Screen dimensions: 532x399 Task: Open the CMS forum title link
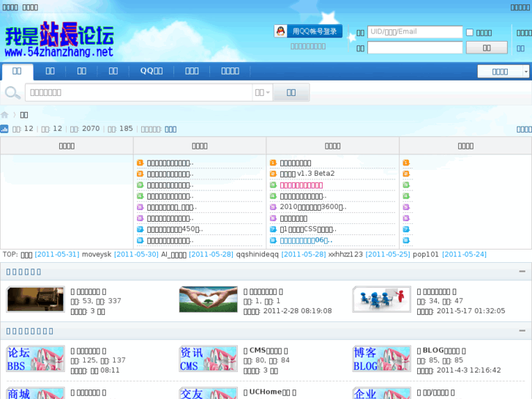266,351
